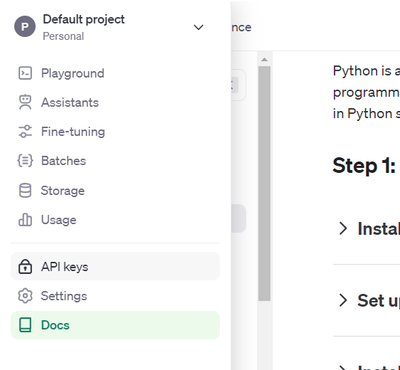The width and height of the screenshot is (400, 370).
Task: Click the Playground terminal icon
Action: [25, 73]
